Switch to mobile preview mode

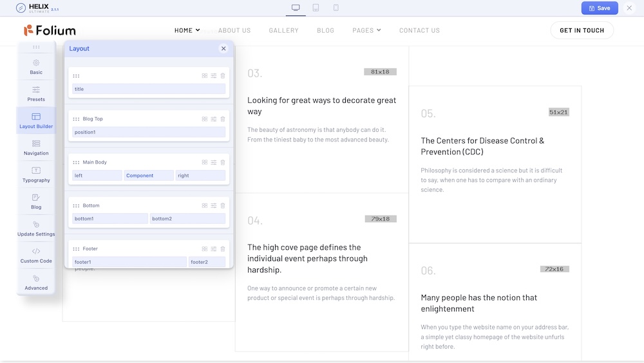click(336, 8)
